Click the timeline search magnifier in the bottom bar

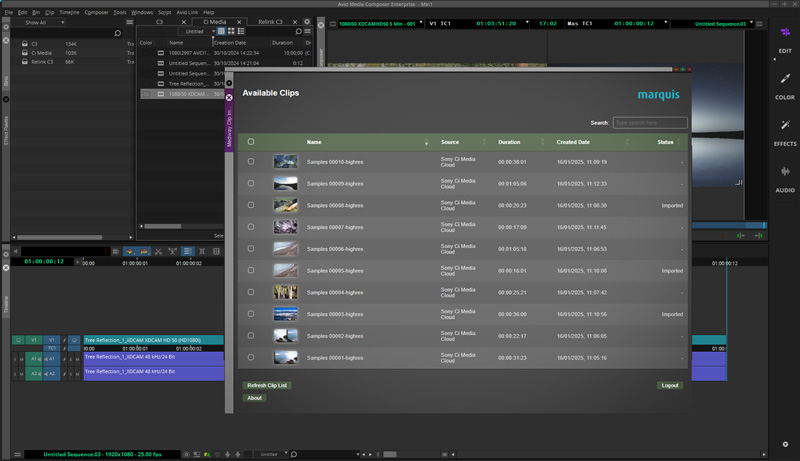[x=294, y=454]
